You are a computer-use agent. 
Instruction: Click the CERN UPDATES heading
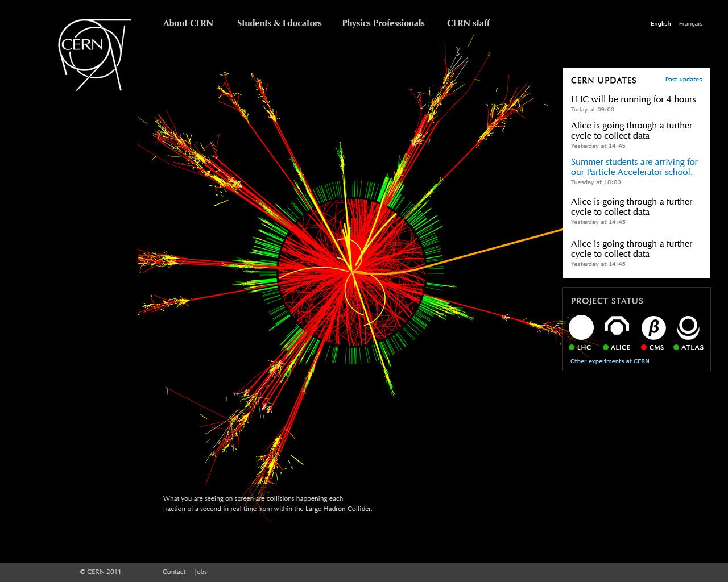click(603, 81)
